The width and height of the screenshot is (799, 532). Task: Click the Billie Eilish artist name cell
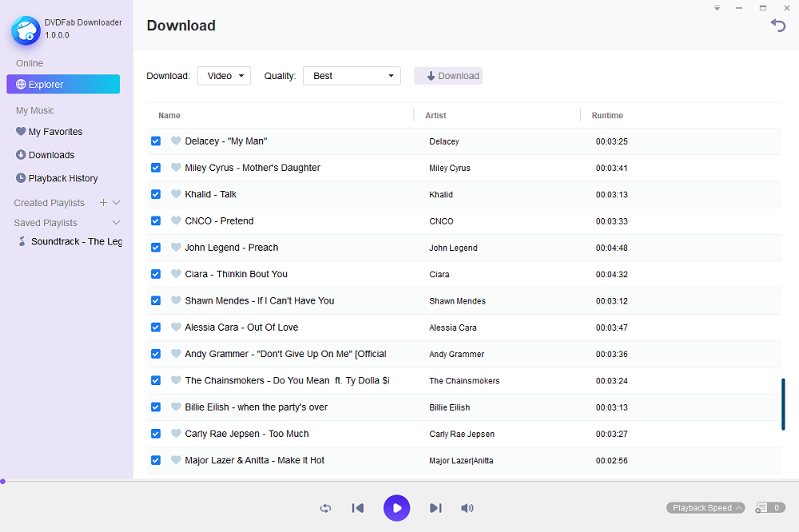click(x=449, y=407)
